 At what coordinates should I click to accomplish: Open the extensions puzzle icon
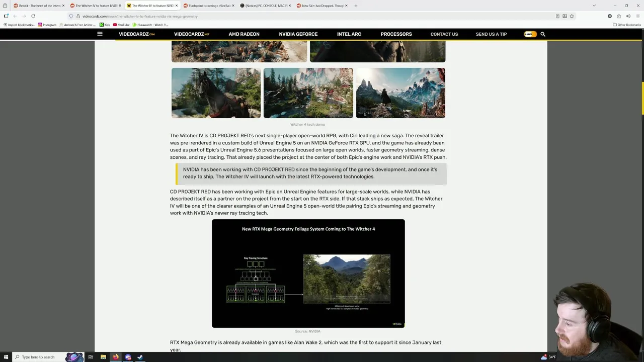(619, 16)
